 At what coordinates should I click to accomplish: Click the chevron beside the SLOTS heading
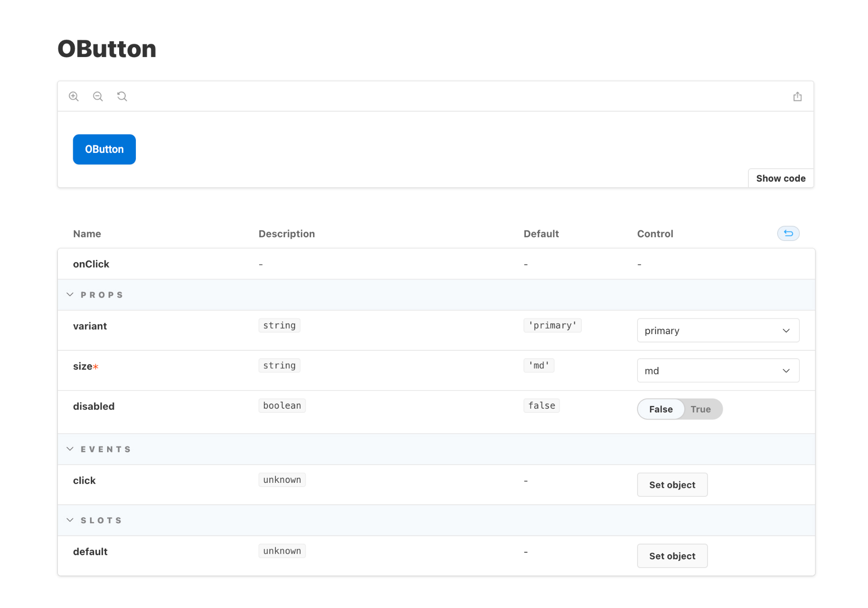(x=70, y=520)
